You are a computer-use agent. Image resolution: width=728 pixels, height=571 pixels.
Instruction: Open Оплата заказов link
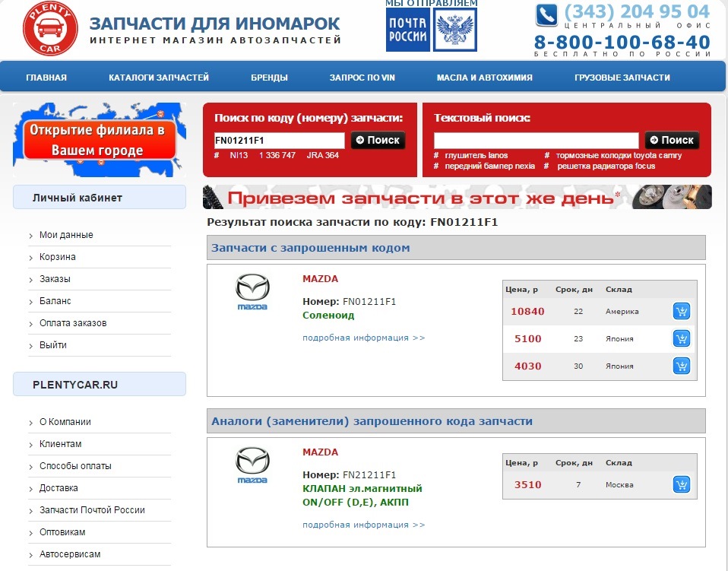click(73, 323)
